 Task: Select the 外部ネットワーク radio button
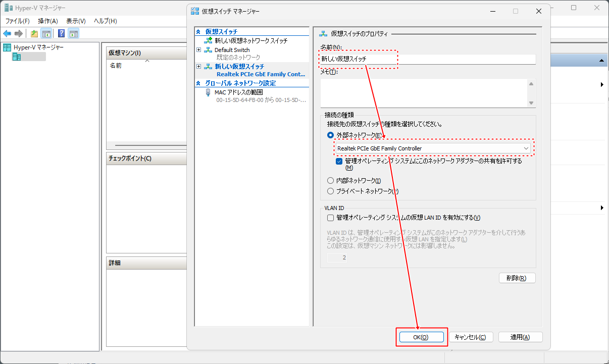tap(331, 135)
